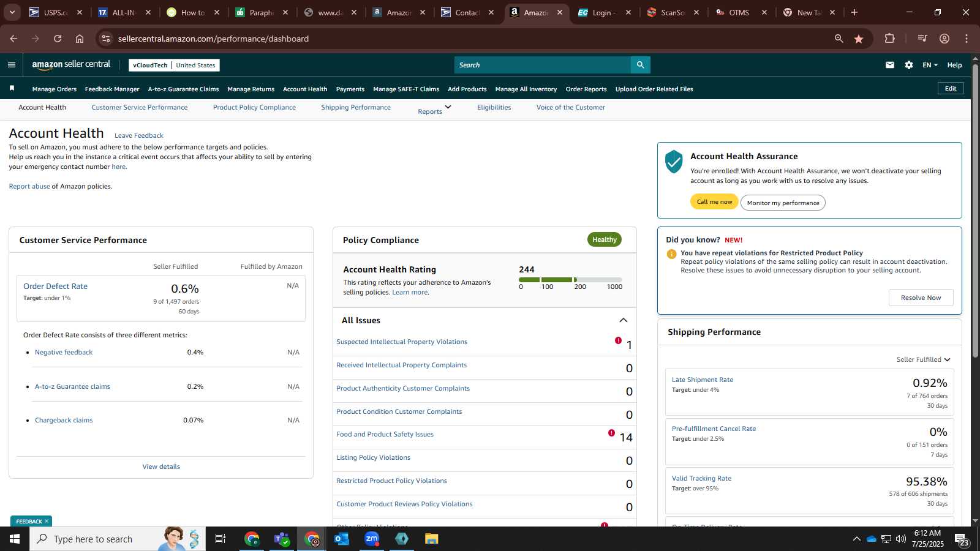
Task: Switch to the USPS browser tab
Action: click(x=55, y=12)
